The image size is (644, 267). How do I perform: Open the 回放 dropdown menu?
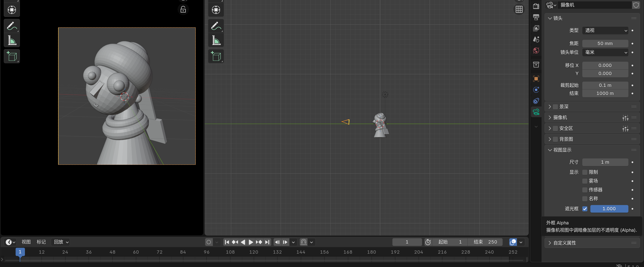[61, 242]
